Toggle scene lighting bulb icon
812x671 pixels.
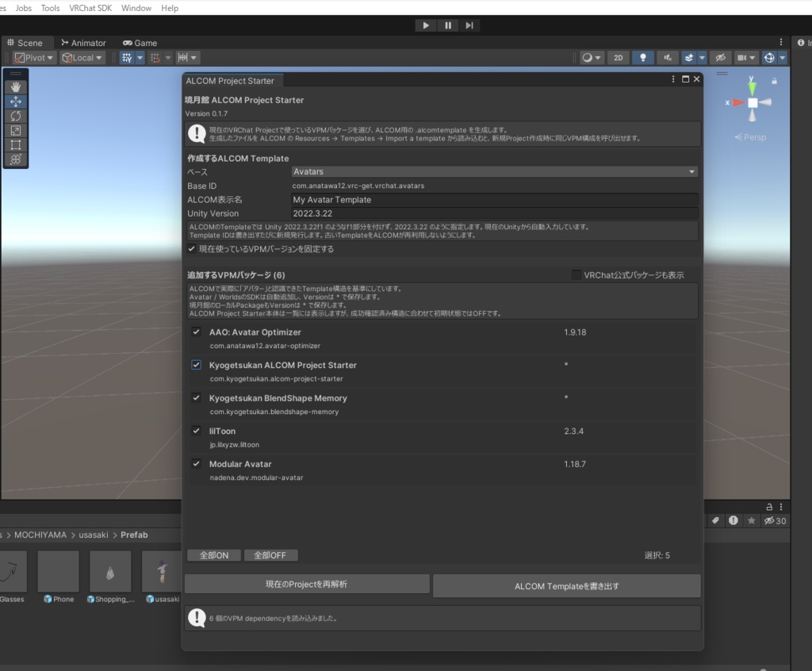click(x=643, y=58)
